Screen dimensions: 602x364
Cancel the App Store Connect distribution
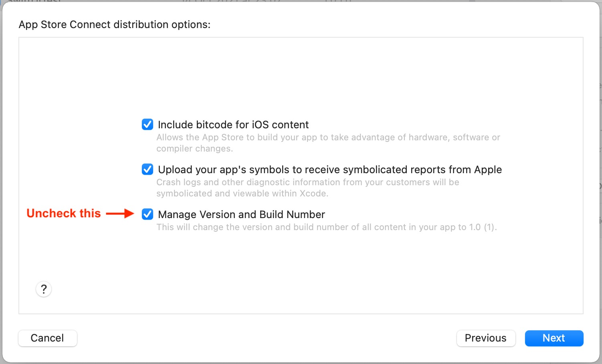[x=47, y=338]
